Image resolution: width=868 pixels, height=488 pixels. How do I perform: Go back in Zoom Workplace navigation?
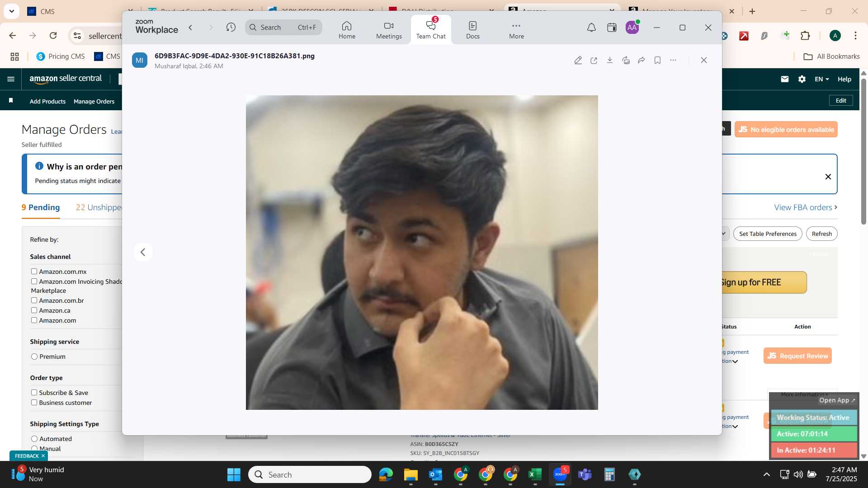[191, 28]
